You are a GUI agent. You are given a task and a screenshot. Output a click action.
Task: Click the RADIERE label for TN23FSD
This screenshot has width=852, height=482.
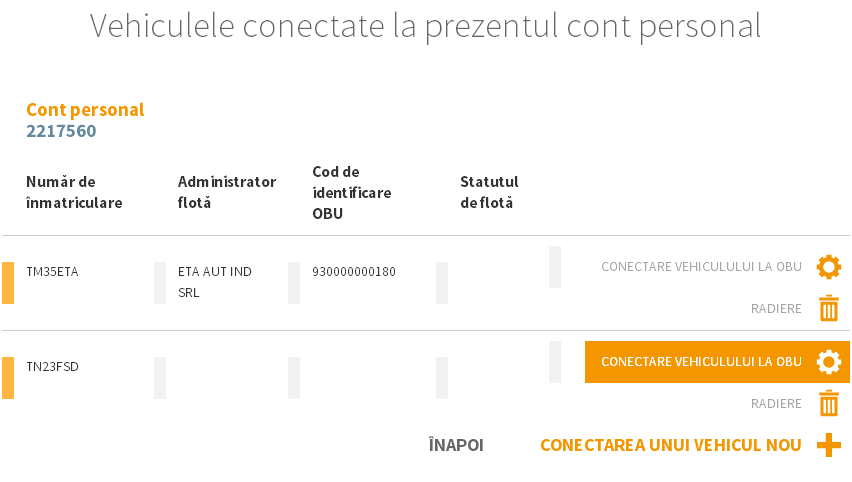[776, 404]
